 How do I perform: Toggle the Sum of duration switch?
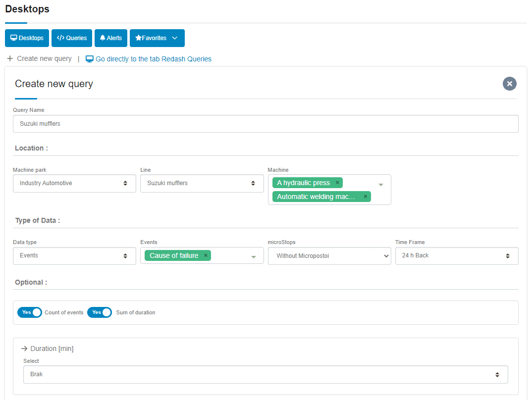[x=100, y=312]
